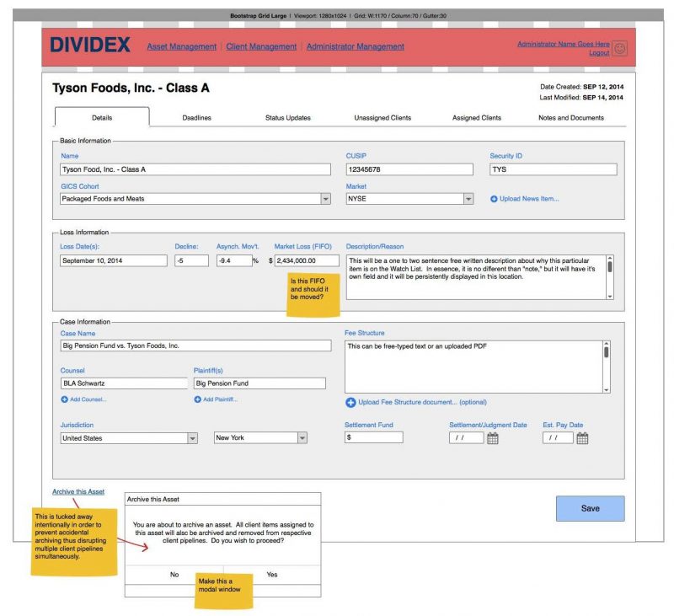Click the plus icon beside Upload News Item
The image size is (674, 616).
tap(494, 199)
